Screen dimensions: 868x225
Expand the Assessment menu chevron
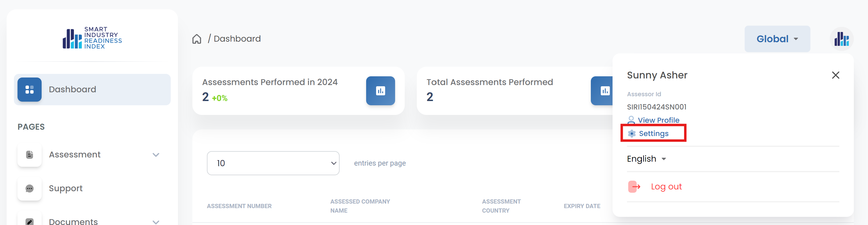click(156, 155)
